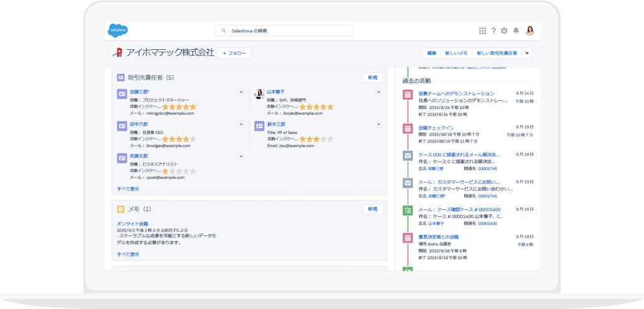Screen dimensions: 644x309
Task: Click the Salesforce の検索 search field
Action: (284, 31)
